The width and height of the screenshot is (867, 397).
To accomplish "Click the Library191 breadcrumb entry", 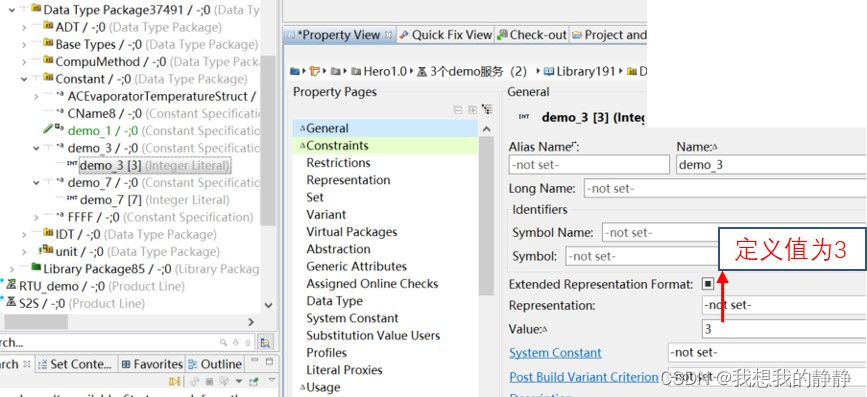I will click(x=584, y=71).
